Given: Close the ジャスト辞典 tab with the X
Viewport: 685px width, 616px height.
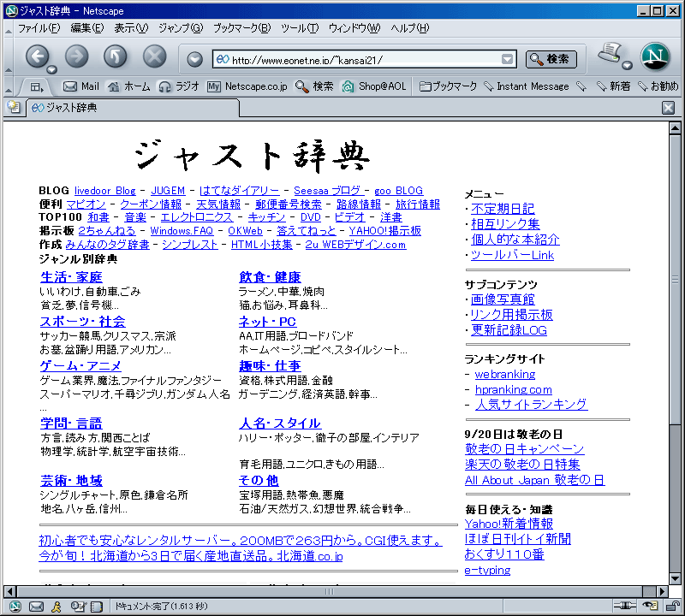Looking at the screenshot, I should coord(668,108).
